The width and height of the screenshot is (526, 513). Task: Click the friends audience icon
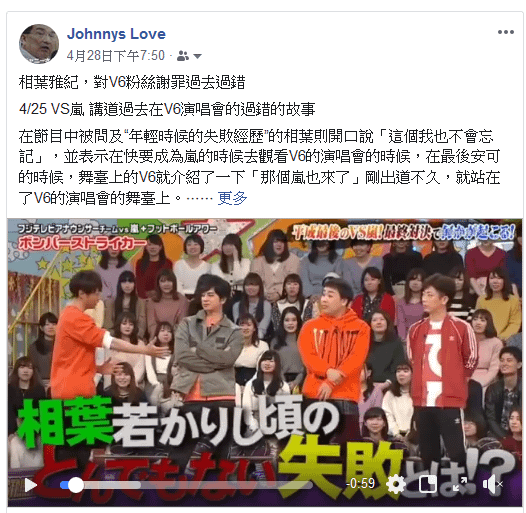coord(182,56)
